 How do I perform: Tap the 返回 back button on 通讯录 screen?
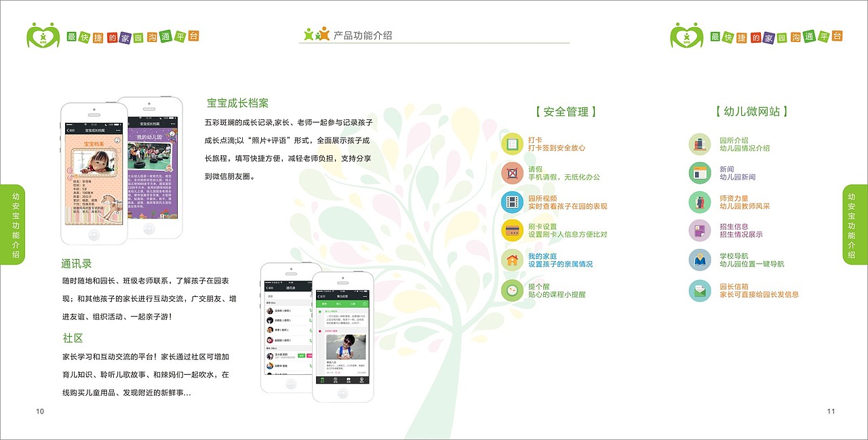pos(267,288)
